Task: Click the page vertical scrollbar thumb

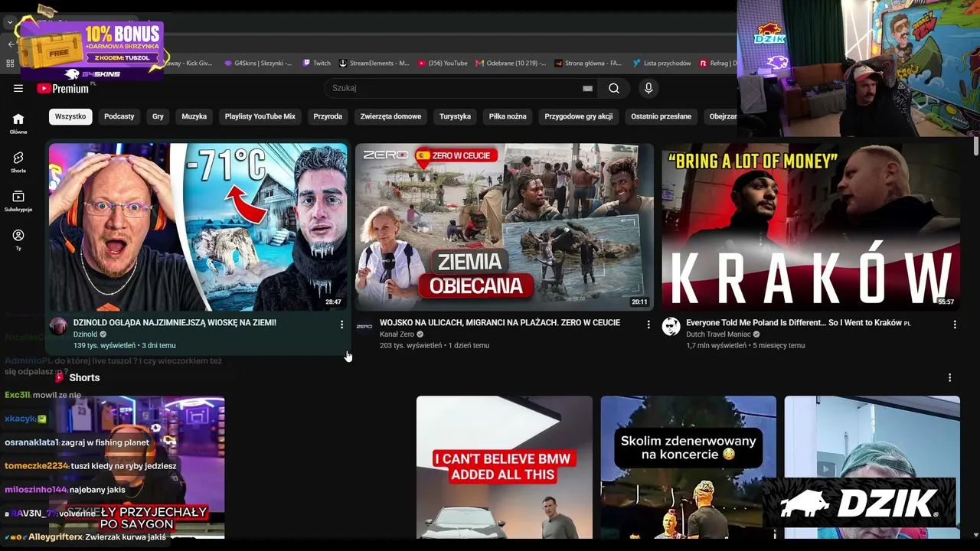Action: click(976, 146)
